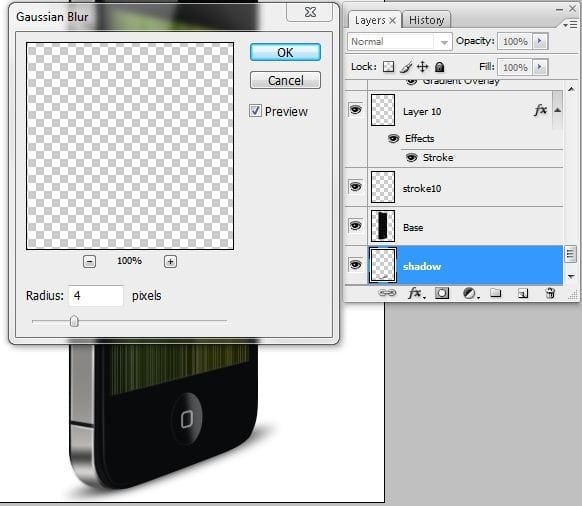Zoom in the blur preview with plus button
Screen dimensions: 582x506
[170, 262]
